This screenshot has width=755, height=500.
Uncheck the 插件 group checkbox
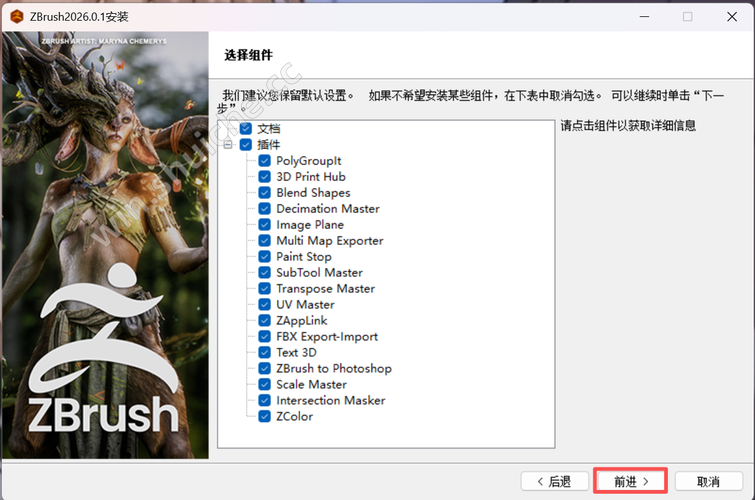(x=246, y=145)
